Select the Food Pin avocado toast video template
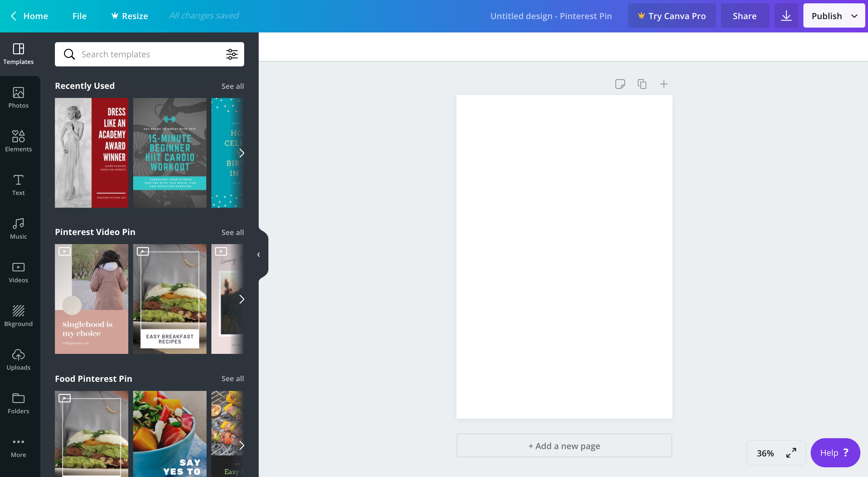 coord(92,434)
